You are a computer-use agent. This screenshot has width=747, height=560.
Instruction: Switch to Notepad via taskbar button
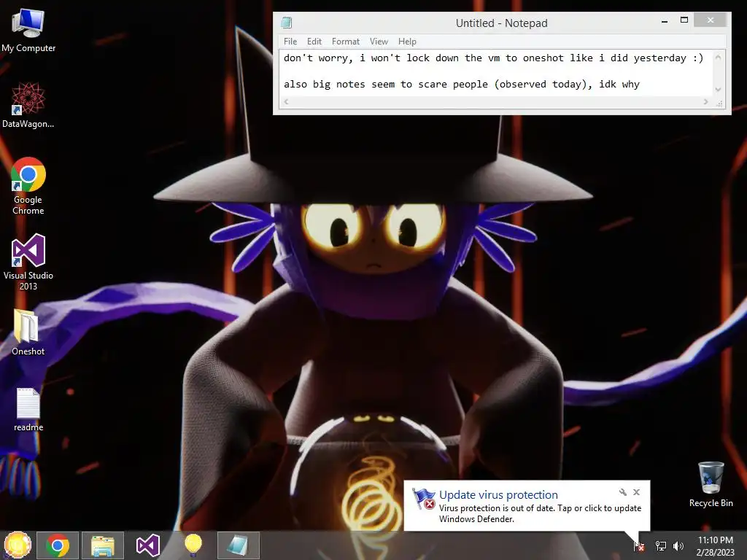point(239,545)
